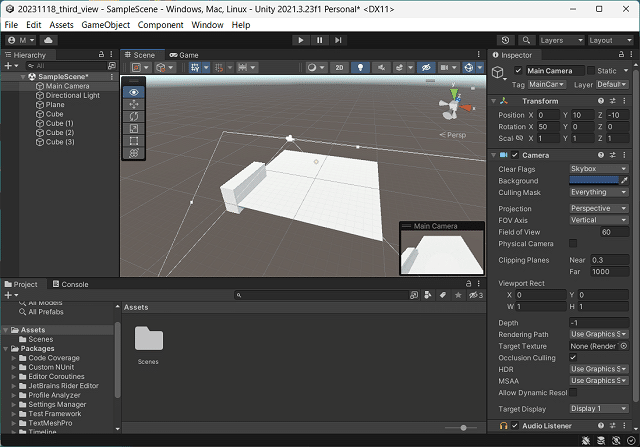The image size is (640, 447).
Task: Select the Rotate tool in Scene overlay
Action: (133, 117)
